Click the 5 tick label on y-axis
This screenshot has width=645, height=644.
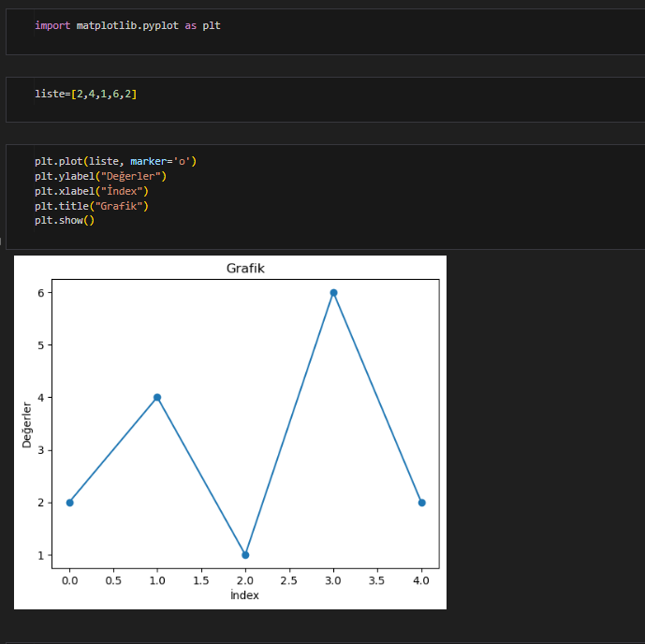(x=41, y=345)
